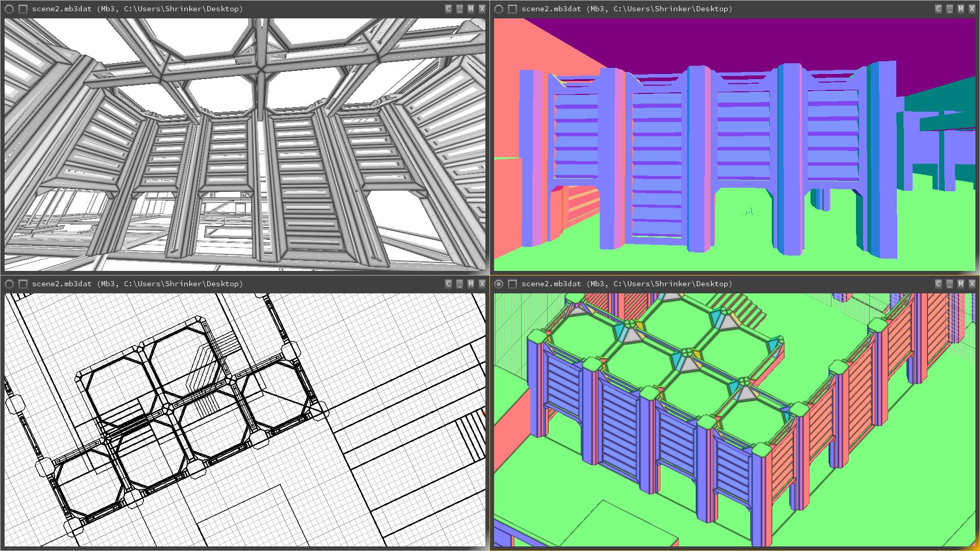This screenshot has height=551, width=980.
Task: Click the C button in the grayscale shaded viewport
Action: 448,9
